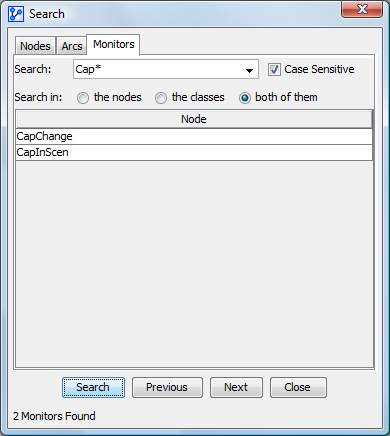Image resolution: width=390 pixels, height=436 pixels.
Task: Select "the nodes" radio option
Action: [x=83, y=98]
